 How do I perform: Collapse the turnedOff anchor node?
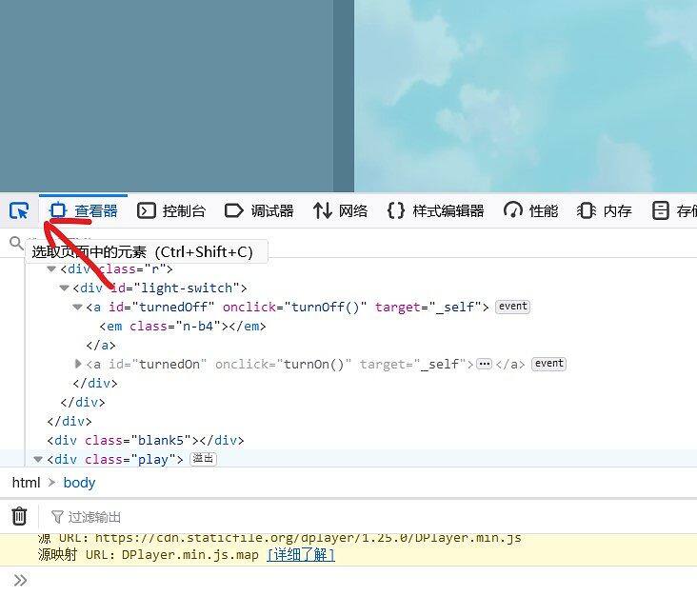pyautogui.click(x=78, y=307)
